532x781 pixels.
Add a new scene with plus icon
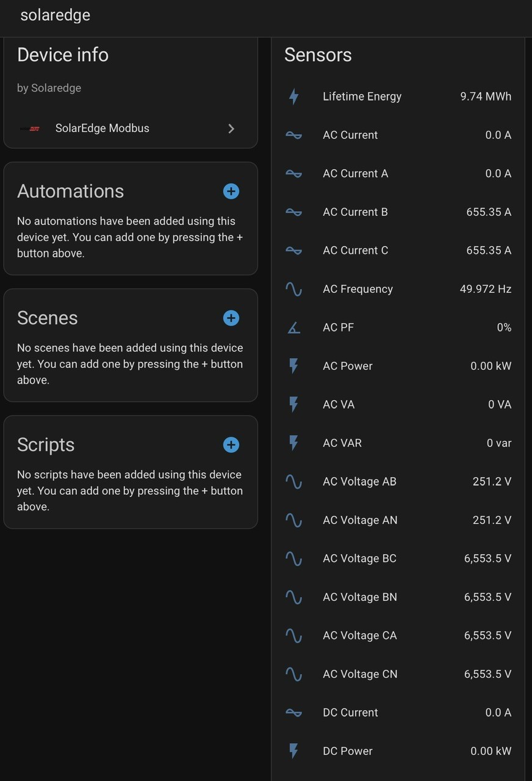point(231,318)
